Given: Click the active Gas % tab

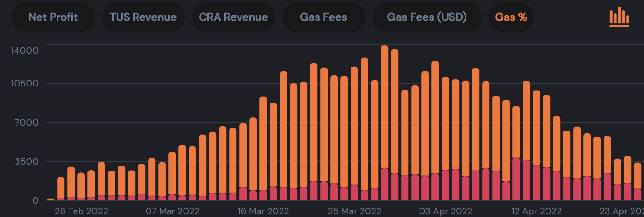Looking at the screenshot, I should (511, 17).
